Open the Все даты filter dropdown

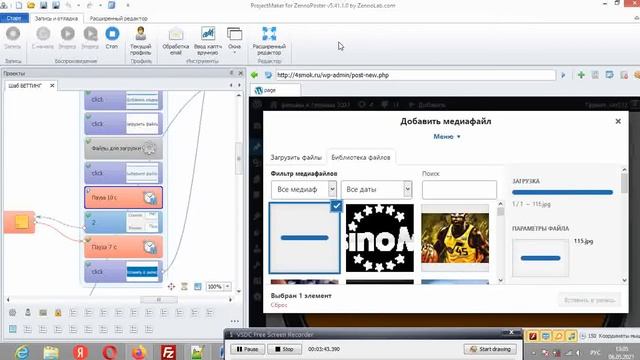tap(376, 189)
